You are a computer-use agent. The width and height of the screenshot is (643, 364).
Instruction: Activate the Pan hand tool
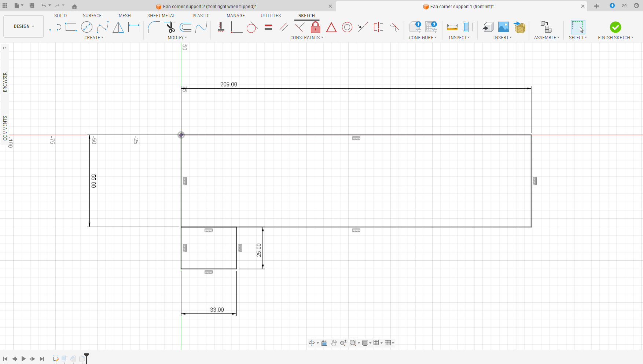click(334, 343)
